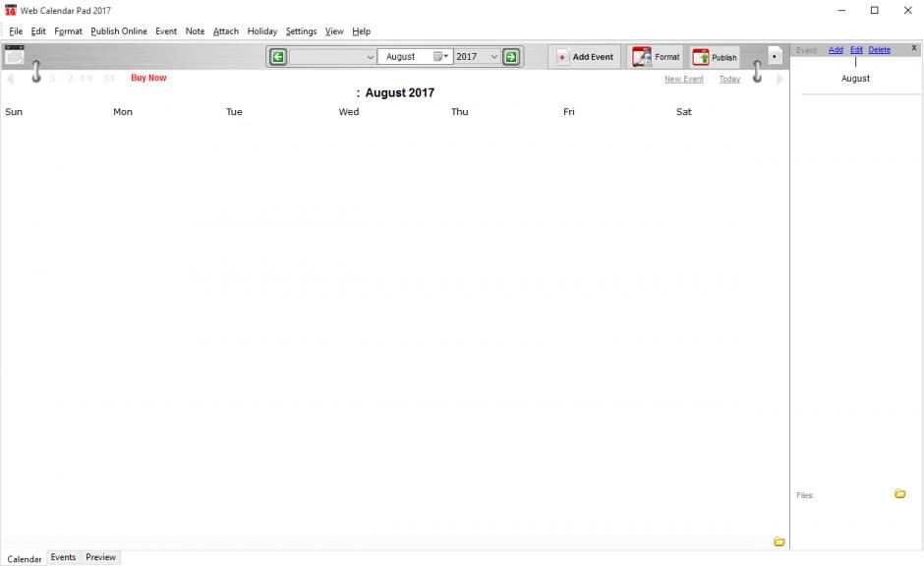Expand the year 2017 dropdown
Image resolution: width=924 pixels, height=566 pixels.
click(493, 57)
